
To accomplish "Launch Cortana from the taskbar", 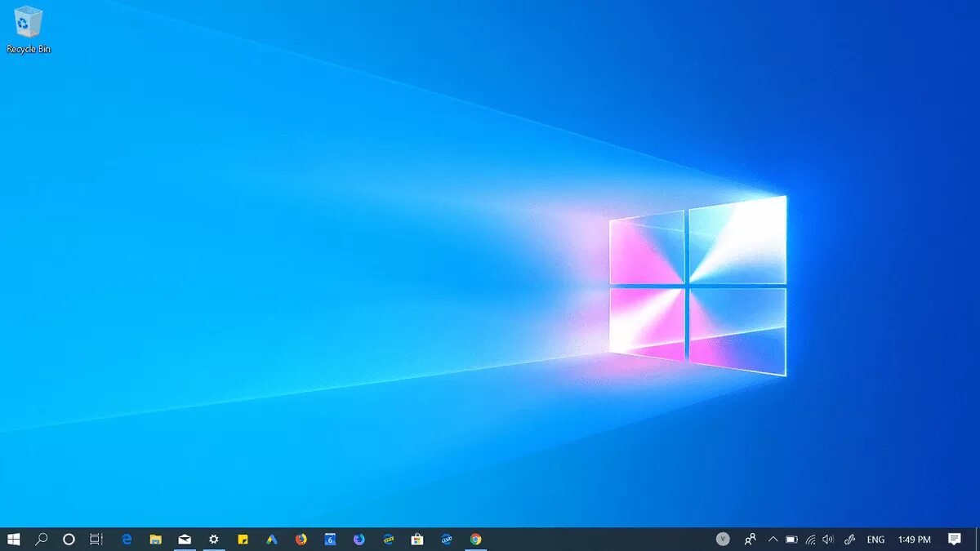I will pos(69,539).
